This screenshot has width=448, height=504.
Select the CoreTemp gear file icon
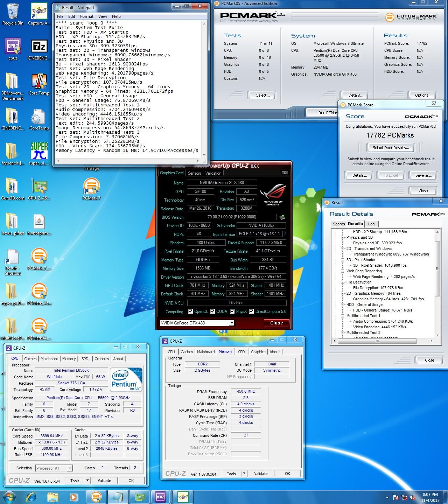[39, 119]
